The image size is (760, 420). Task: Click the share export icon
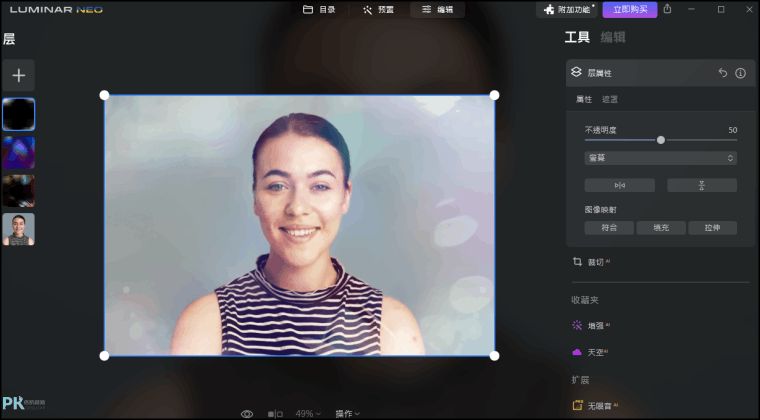(667, 9)
